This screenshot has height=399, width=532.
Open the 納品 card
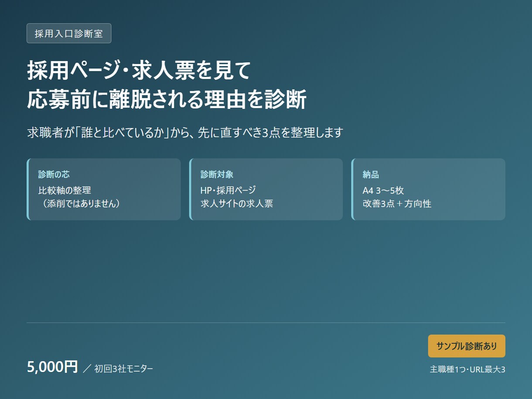(x=428, y=189)
